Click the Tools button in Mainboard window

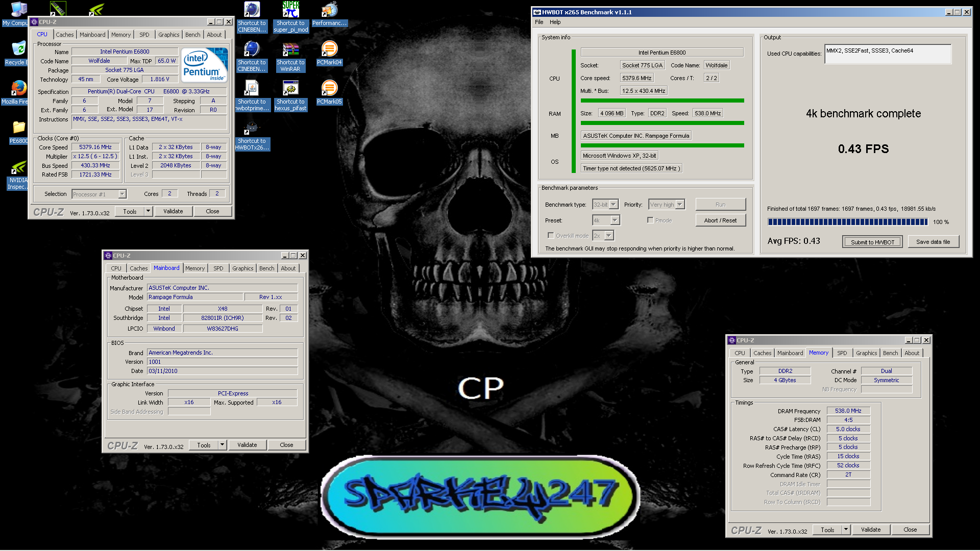204,445
